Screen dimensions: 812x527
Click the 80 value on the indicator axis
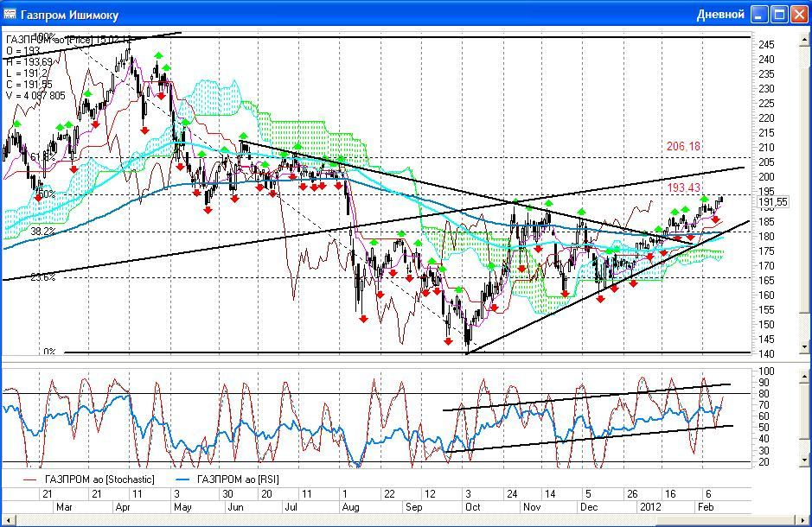764,394
